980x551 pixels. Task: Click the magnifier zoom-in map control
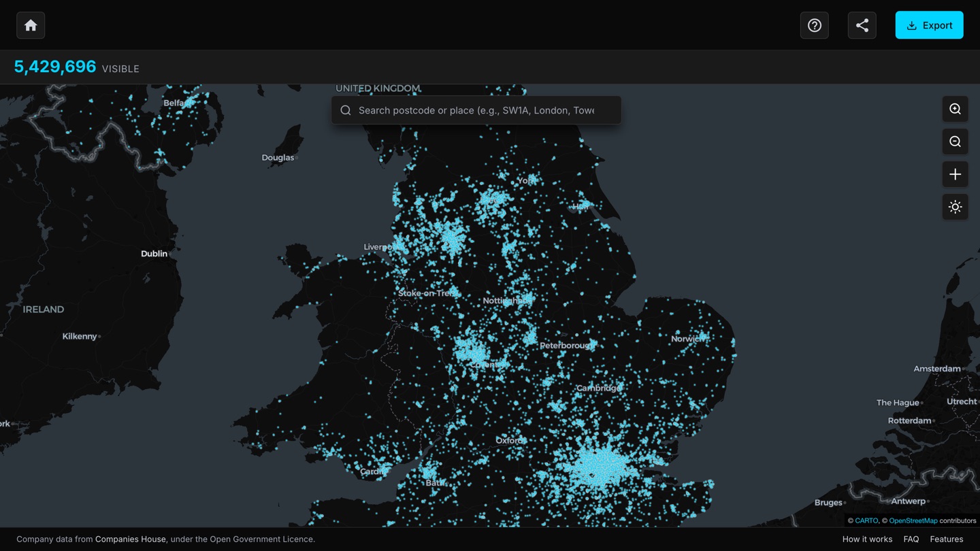coord(955,109)
